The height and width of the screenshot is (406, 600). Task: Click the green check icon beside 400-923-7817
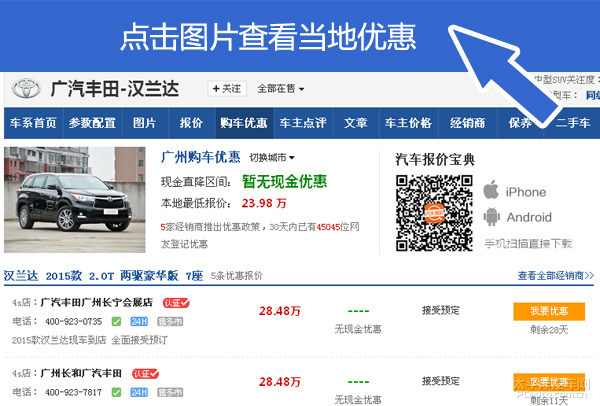pos(116,392)
